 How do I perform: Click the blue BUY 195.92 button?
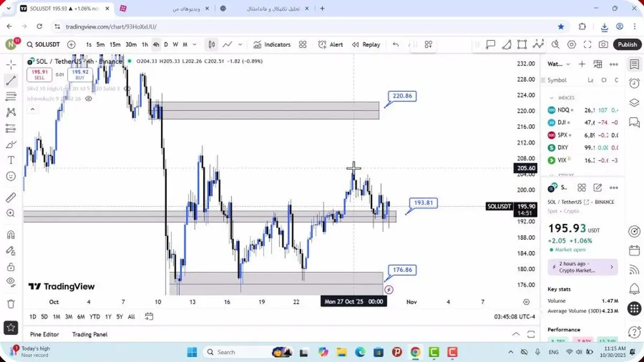[80, 75]
